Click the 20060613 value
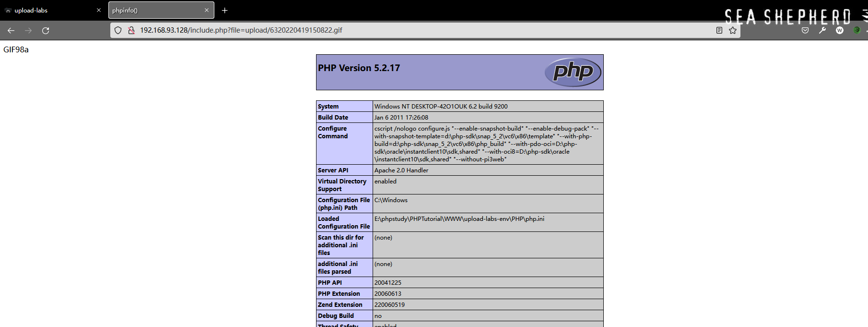 coord(388,294)
